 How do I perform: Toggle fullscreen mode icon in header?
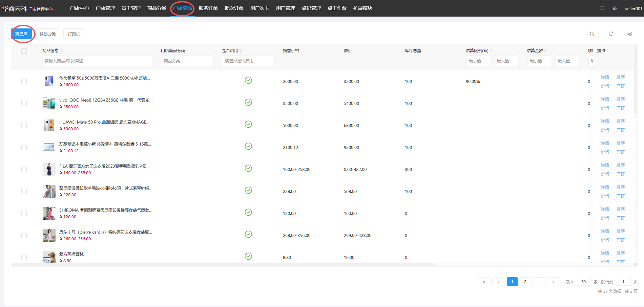602,8
